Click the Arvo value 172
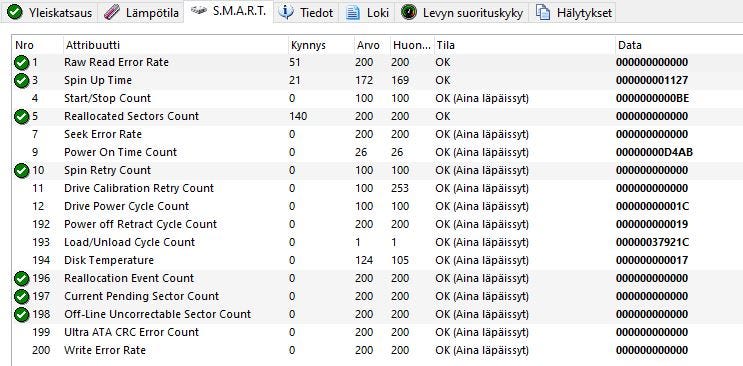 pos(364,80)
